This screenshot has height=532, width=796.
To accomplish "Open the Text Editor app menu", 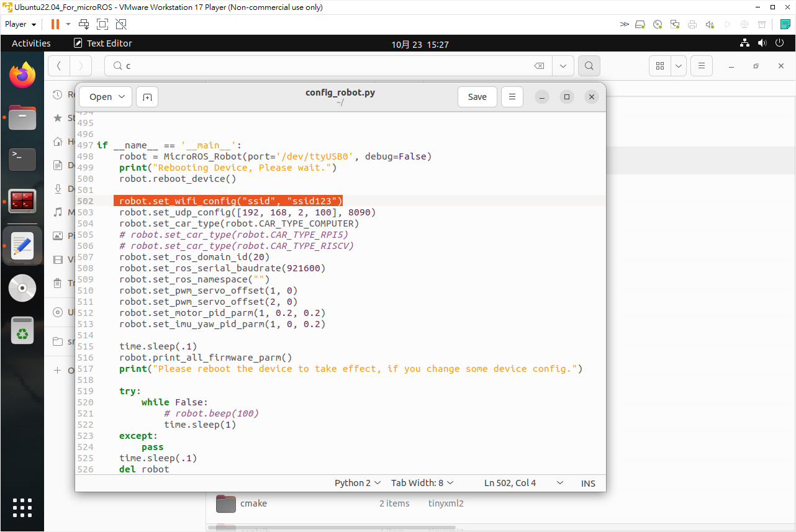I will point(103,43).
